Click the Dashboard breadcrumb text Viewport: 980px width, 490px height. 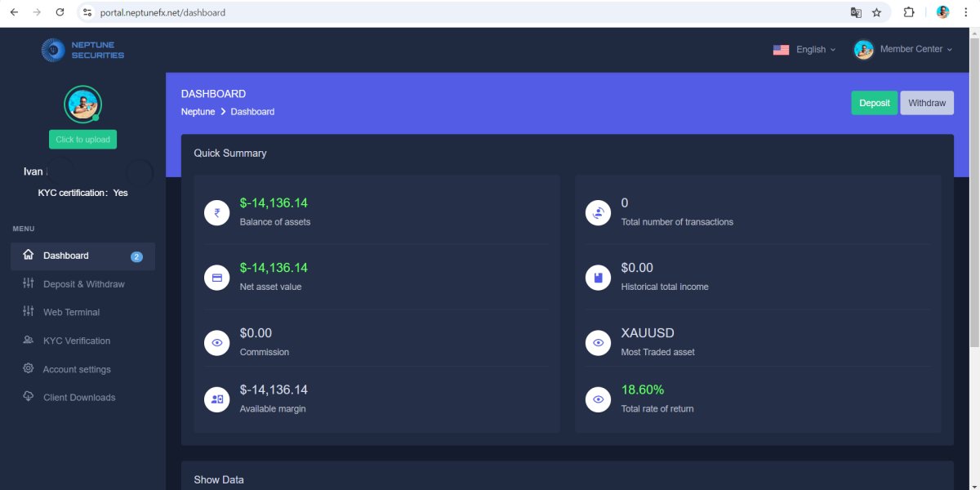click(252, 111)
